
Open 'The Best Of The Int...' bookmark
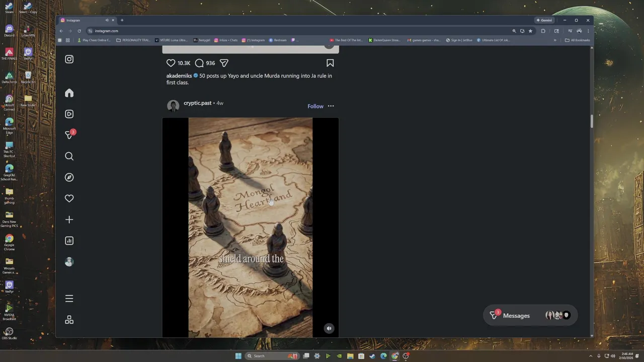click(x=346, y=40)
